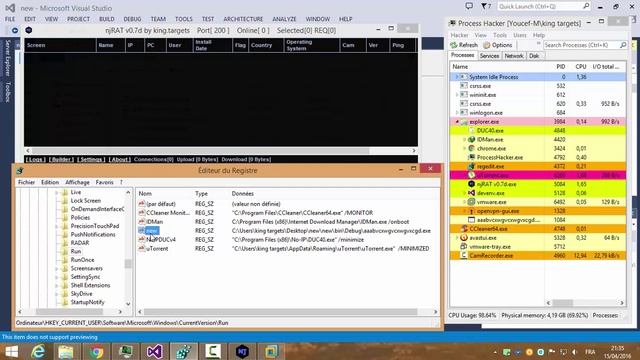Click the [Settings] link in njRAT
This screenshot has height=360, width=640.
[x=91, y=160]
